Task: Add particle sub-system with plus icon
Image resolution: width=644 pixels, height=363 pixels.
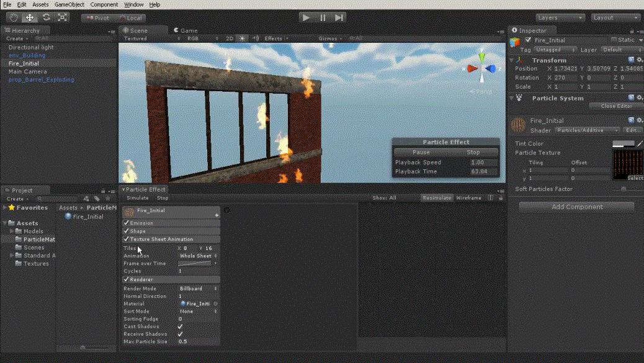Action: 217,215
